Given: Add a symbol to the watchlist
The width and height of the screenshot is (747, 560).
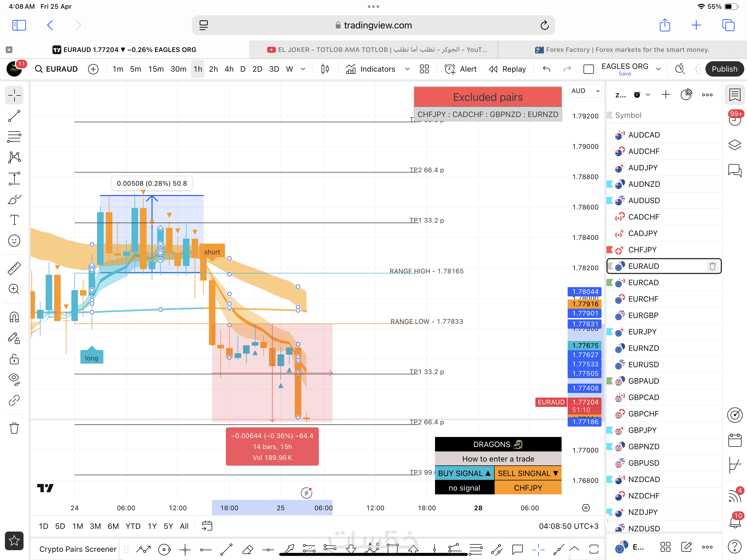Looking at the screenshot, I should pos(666,95).
